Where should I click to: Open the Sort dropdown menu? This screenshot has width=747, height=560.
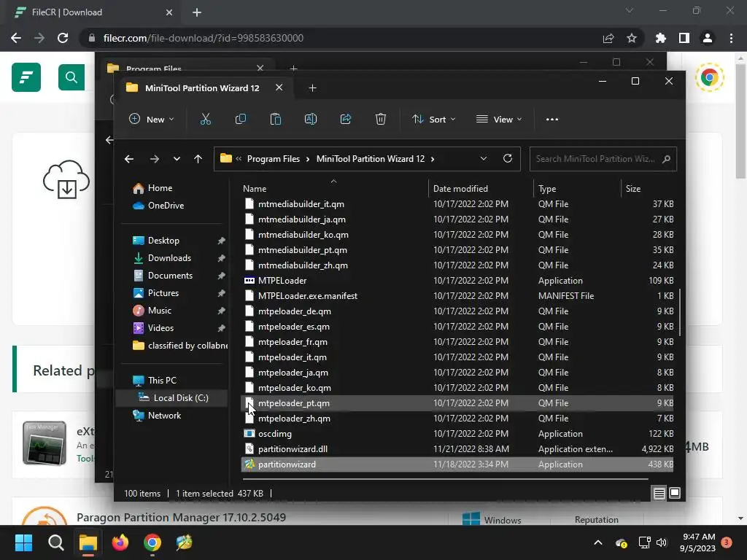coord(434,119)
